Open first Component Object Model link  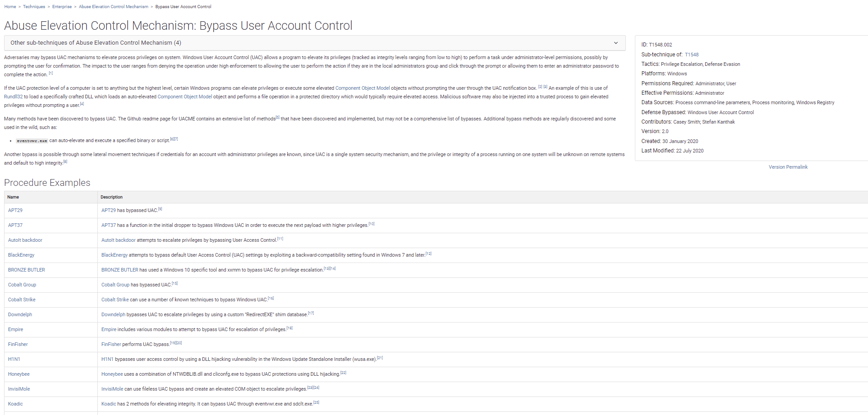coord(363,88)
